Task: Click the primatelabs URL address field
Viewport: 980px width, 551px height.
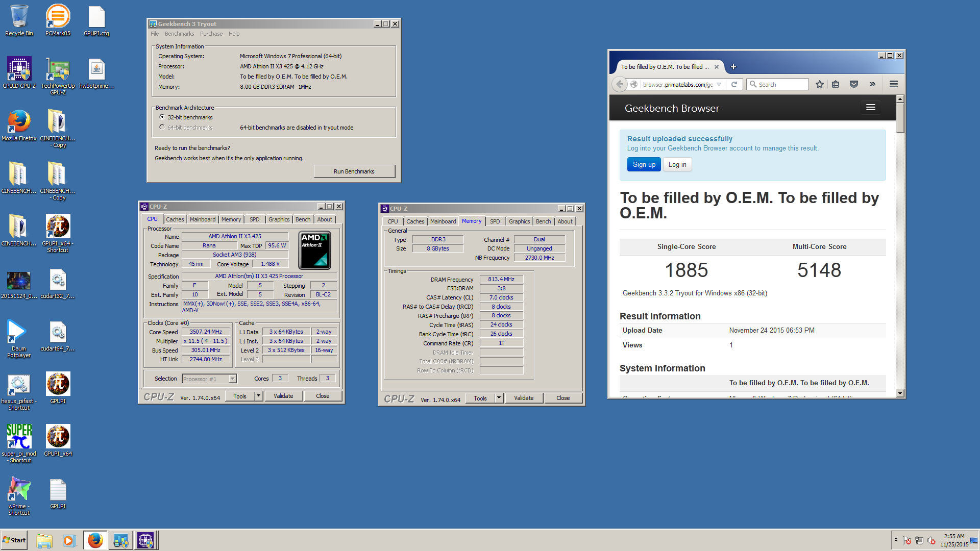Action: (677, 84)
